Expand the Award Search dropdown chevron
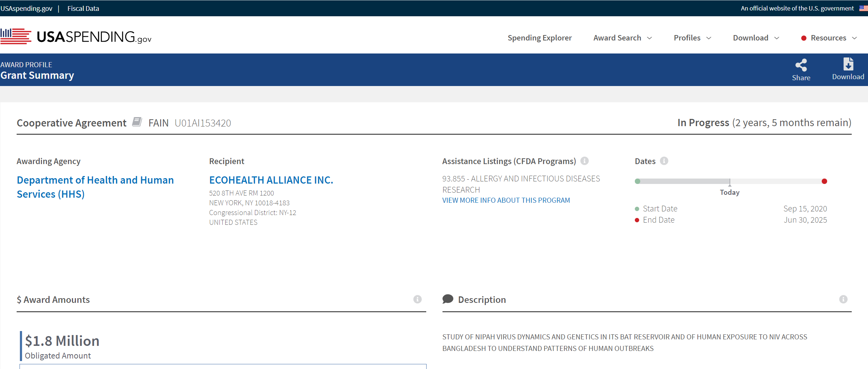The height and width of the screenshot is (369, 868). (x=649, y=38)
